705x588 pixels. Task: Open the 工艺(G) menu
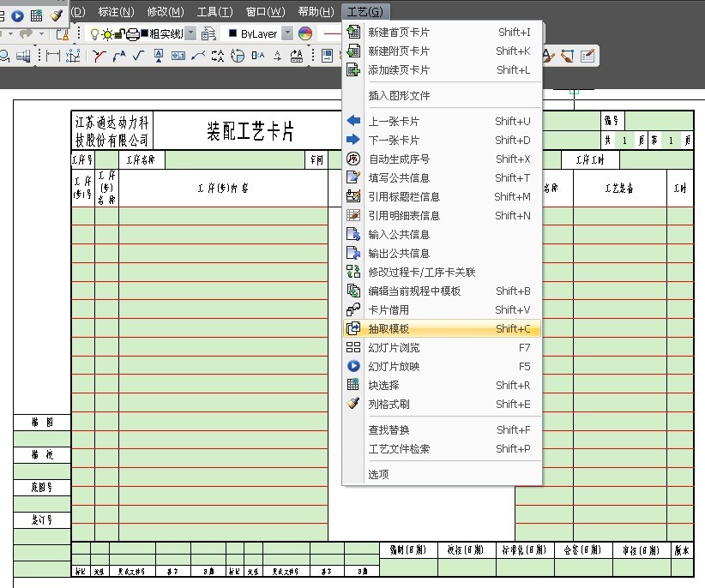click(x=365, y=11)
